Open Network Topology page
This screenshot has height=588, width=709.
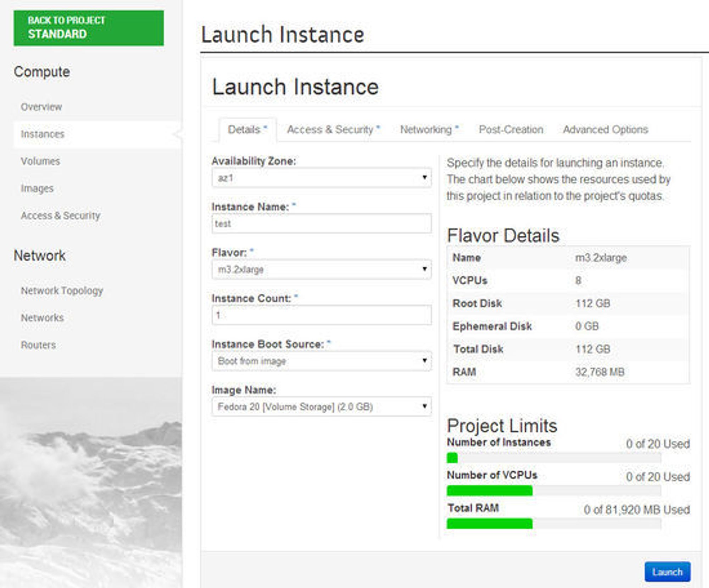(62, 290)
